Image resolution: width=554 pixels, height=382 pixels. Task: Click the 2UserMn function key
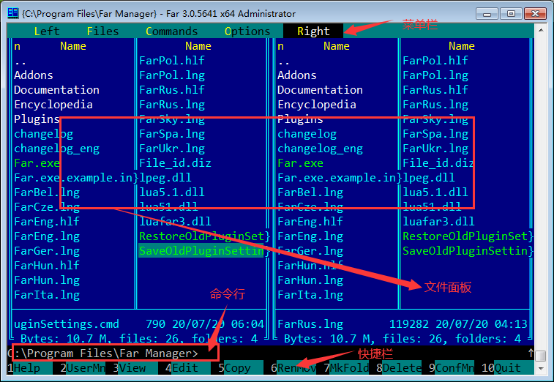[x=83, y=368]
